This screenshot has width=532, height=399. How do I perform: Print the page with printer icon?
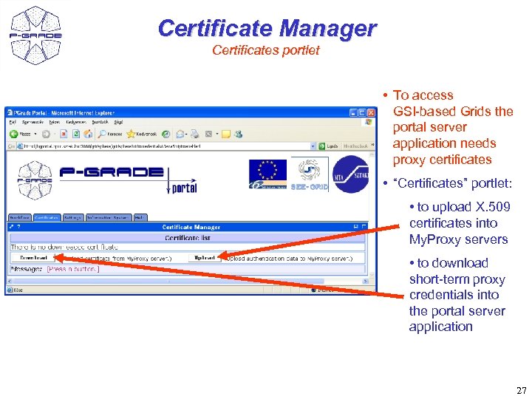195,134
